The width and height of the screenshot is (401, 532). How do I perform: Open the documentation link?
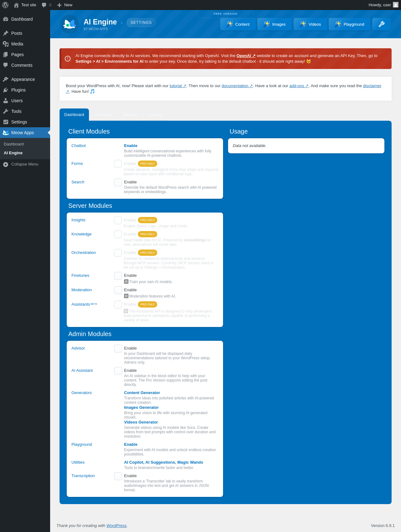point(237,86)
